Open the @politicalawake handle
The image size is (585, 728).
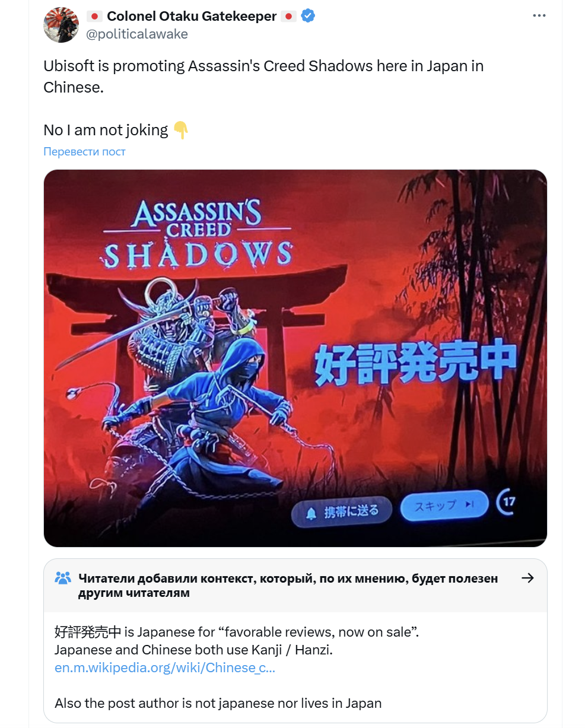coord(137,34)
